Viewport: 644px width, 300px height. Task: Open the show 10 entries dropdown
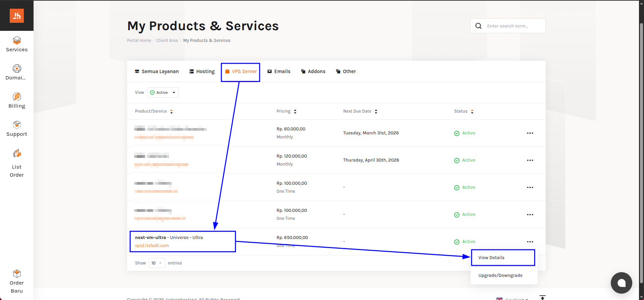click(x=157, y=263)
